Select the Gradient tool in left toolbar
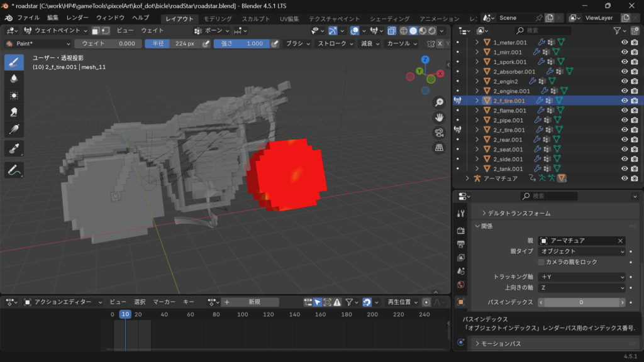Viewport: 644px width, 362px height. 14,130
